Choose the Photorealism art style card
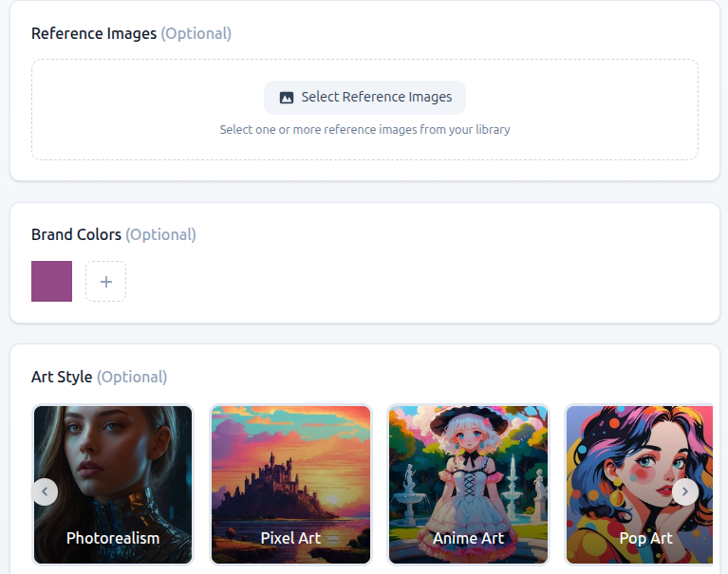This screenshot has width=728, height=574. point(113,485)
